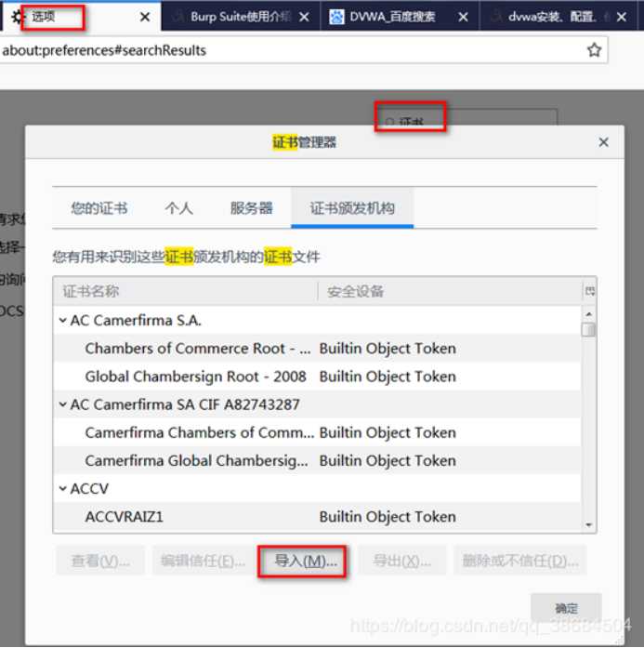This screenshot has height=648, width=644.
Task: Open the DVWA_百度搜索 browser tab
Action: (x=400, y=17)
